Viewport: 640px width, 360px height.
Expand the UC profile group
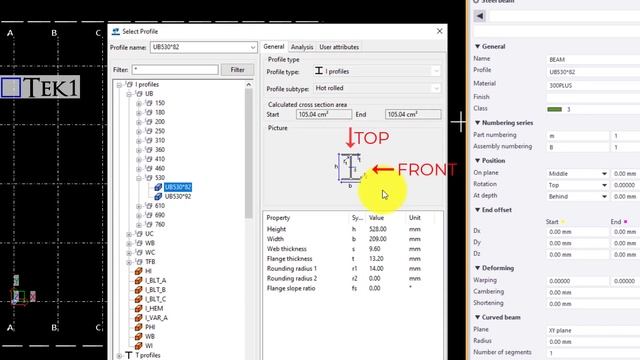(129, 234)
